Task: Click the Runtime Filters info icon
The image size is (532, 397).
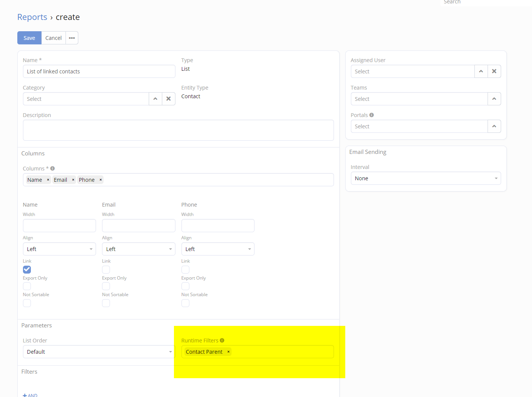Action: (x=222, y=341)
